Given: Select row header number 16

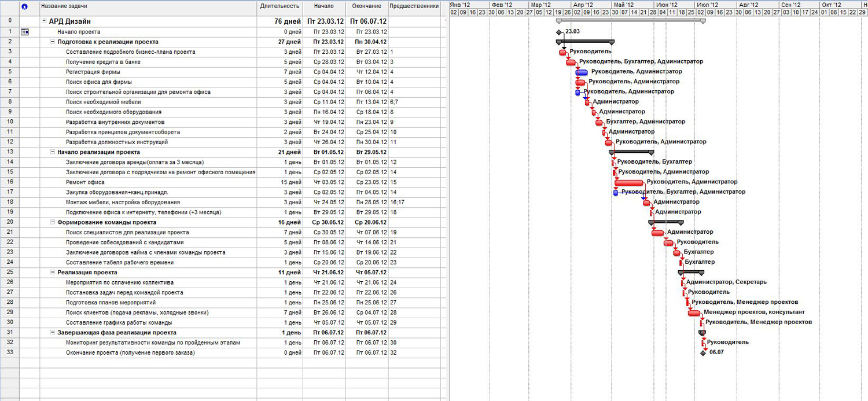Looking at the screenshot, I should 10,182.
